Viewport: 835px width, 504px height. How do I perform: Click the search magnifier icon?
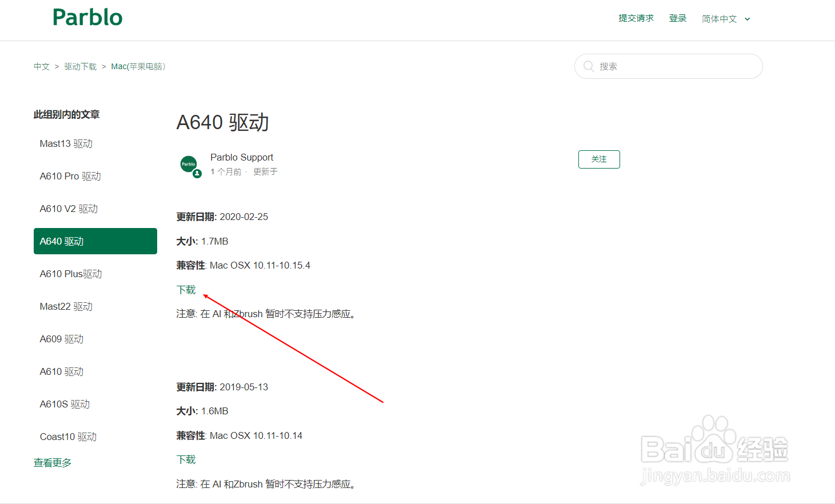[x=589, y=66]
